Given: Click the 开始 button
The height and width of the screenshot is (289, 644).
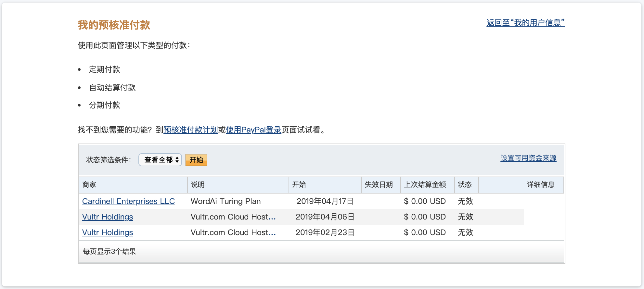Looking at the screenshot, I should (x=196, y=160).
